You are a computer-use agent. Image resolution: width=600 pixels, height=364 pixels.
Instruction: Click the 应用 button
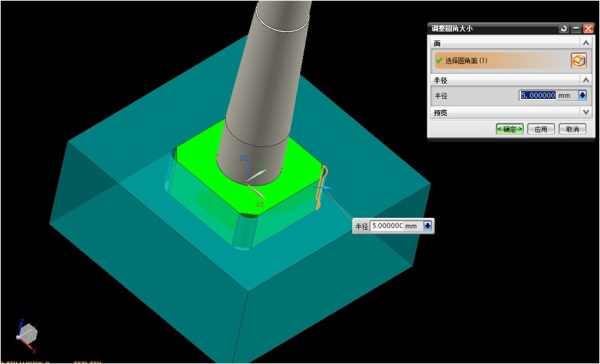click(541, 129)
